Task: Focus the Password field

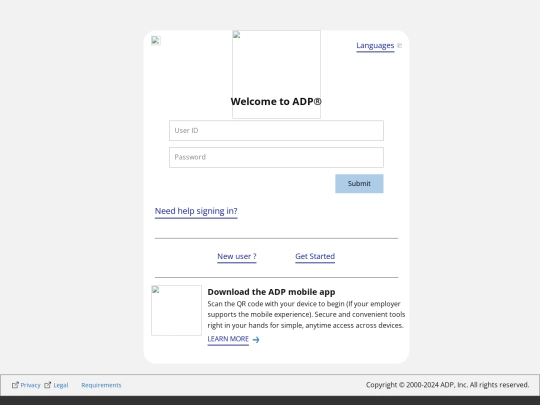Action: pyautogui.click(x=276, y=157)
